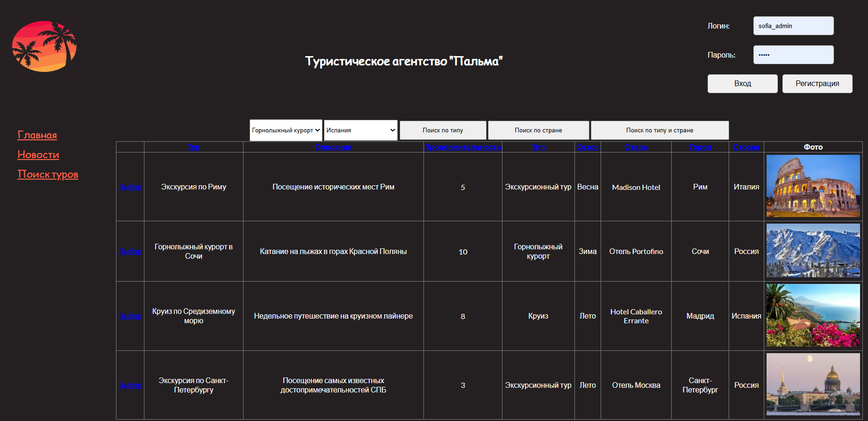The image size is (868, 421).
Task: Click the Регистрация button
Action: click(x=817, y=84)
